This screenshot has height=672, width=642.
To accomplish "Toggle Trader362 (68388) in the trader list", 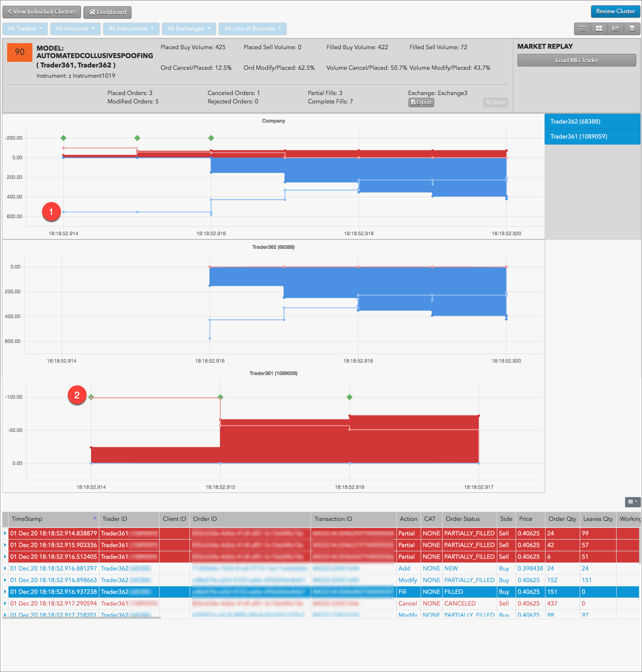I will [x=592, y=122].
